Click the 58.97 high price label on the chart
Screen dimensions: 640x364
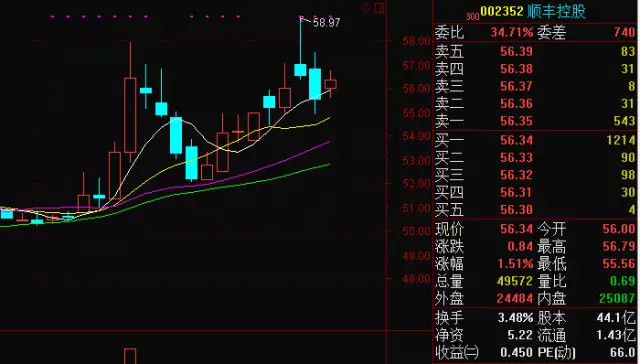point(326,22)
